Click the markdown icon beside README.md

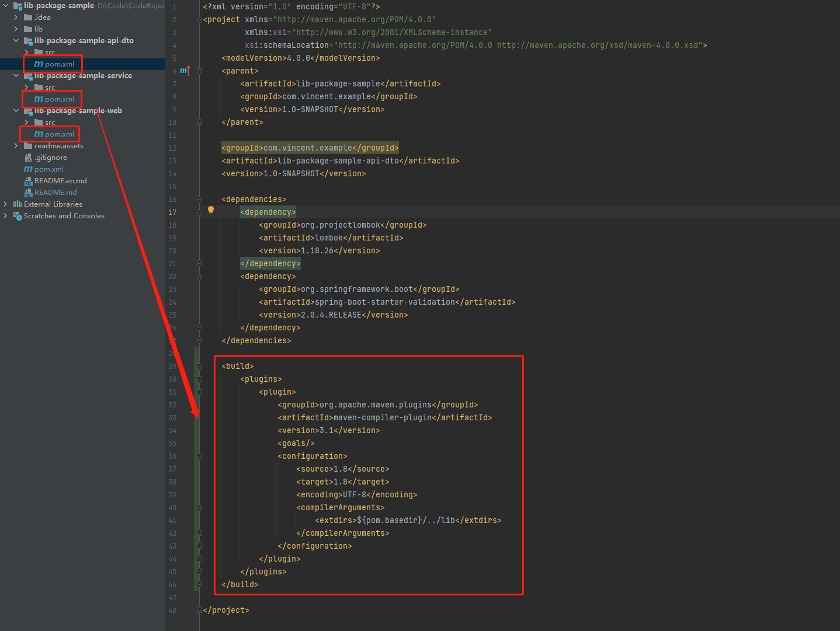coord(28,192)
